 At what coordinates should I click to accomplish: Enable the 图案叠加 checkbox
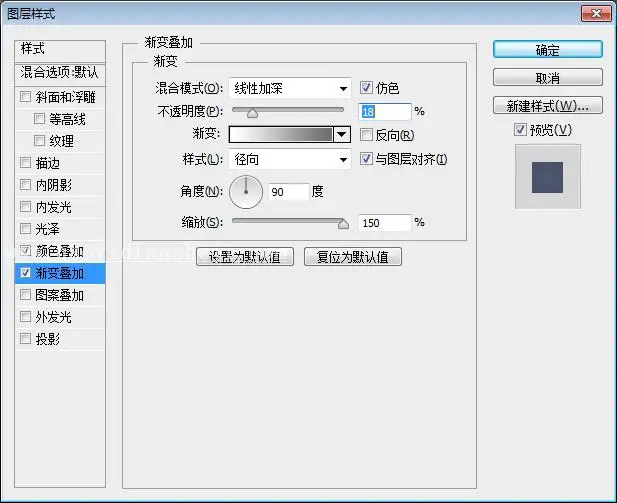coord(25,294)
